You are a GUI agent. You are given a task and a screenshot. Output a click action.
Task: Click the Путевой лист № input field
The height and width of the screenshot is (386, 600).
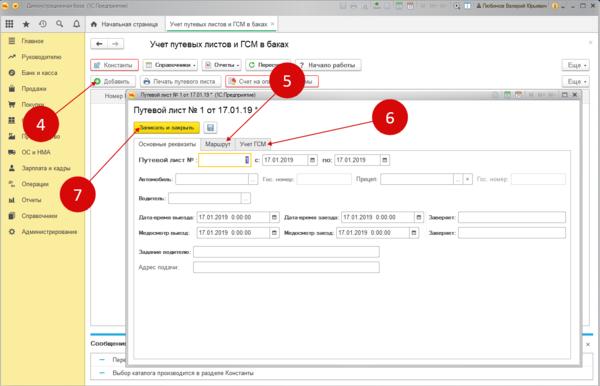tap(224, 160)
